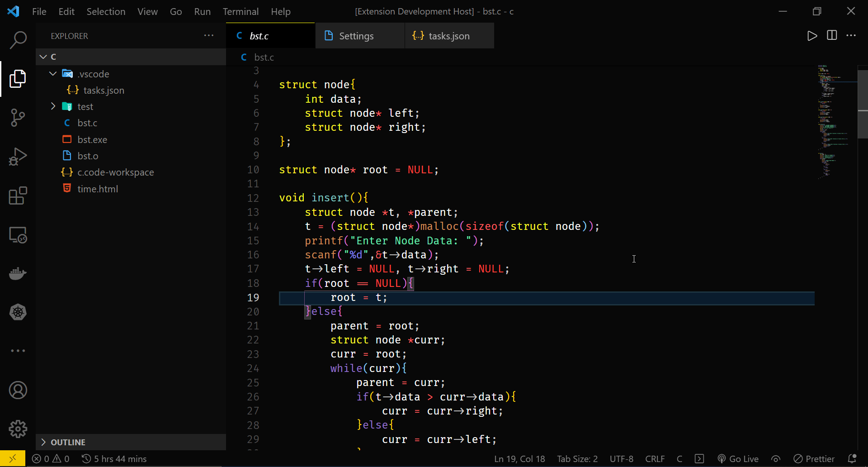
Task: Start the Go Live server
Action: coord(738,458)
